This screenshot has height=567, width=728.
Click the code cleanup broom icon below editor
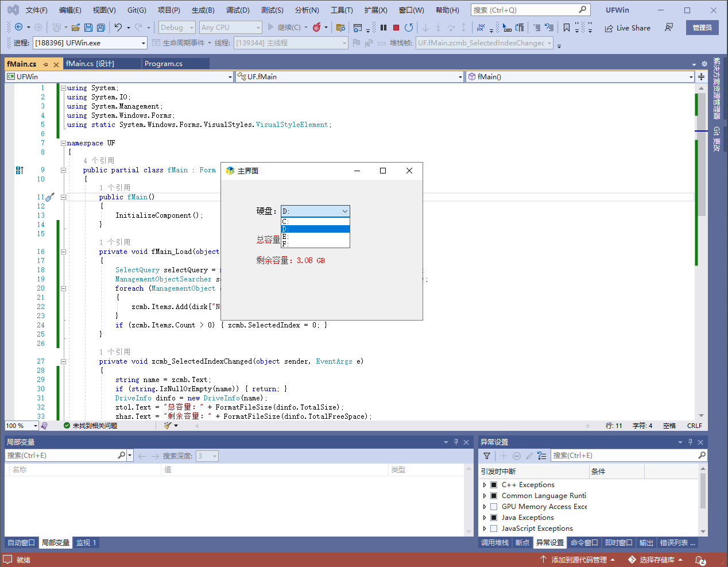168,426
